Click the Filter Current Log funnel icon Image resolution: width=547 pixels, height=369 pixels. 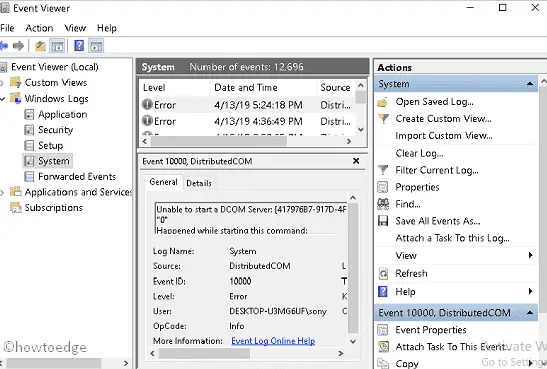[383, 170]
